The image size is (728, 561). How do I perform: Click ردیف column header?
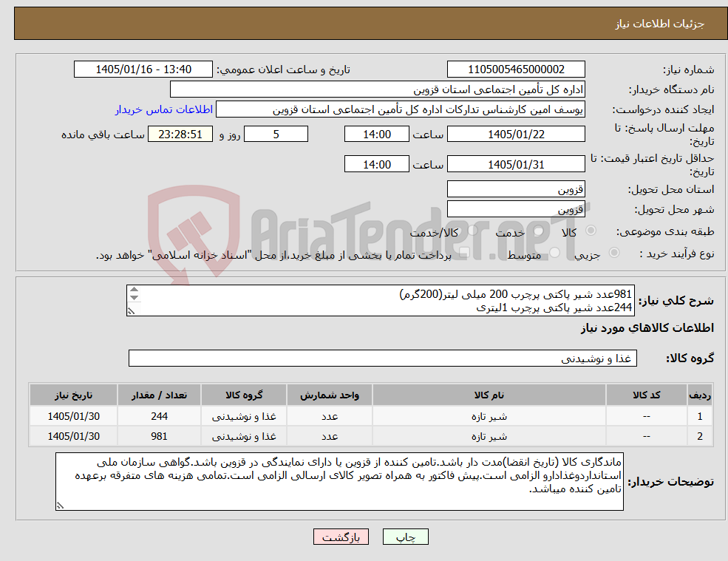(700, 395)
